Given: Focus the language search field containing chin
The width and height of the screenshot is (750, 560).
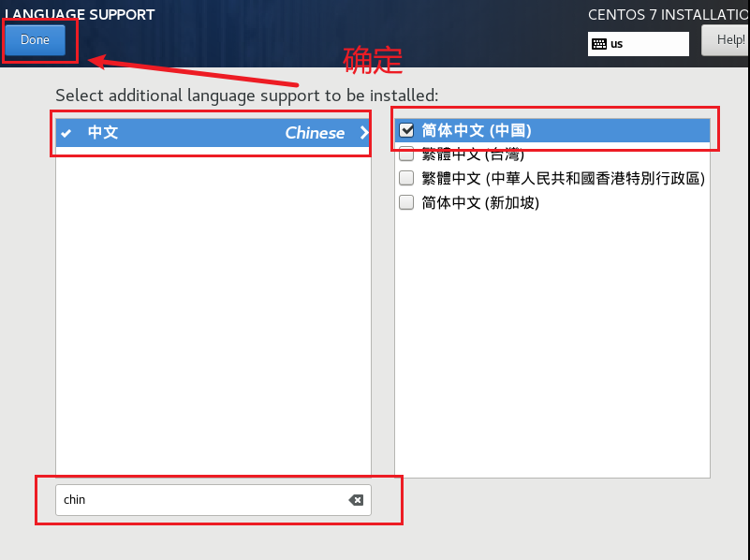Looking at the screenshot, I should click(213, 500).
